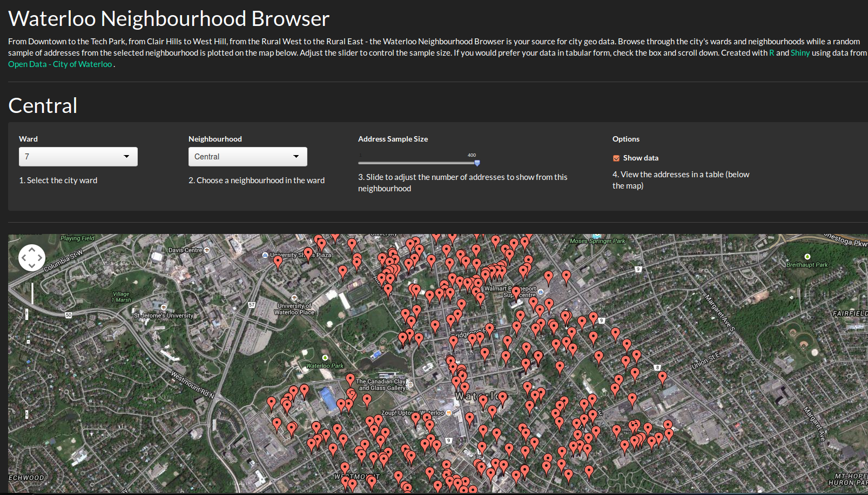Click the Breithaupt Park tree icon
Viewport: 868px width, 495px height.
(x=808, y=257)
